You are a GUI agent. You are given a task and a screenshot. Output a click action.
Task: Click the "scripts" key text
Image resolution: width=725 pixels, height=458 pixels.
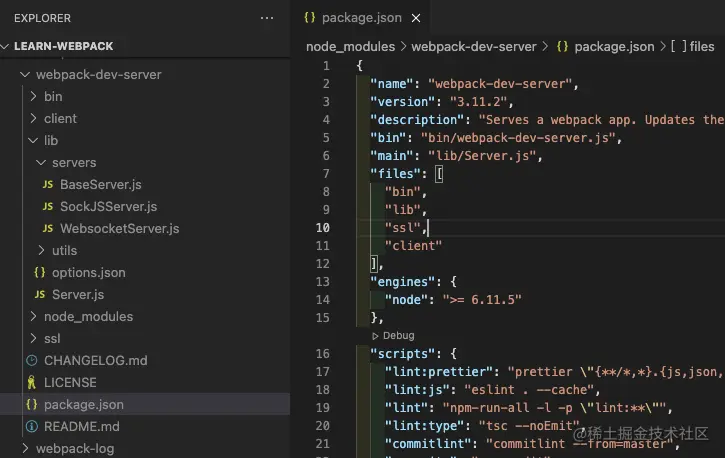403,354
